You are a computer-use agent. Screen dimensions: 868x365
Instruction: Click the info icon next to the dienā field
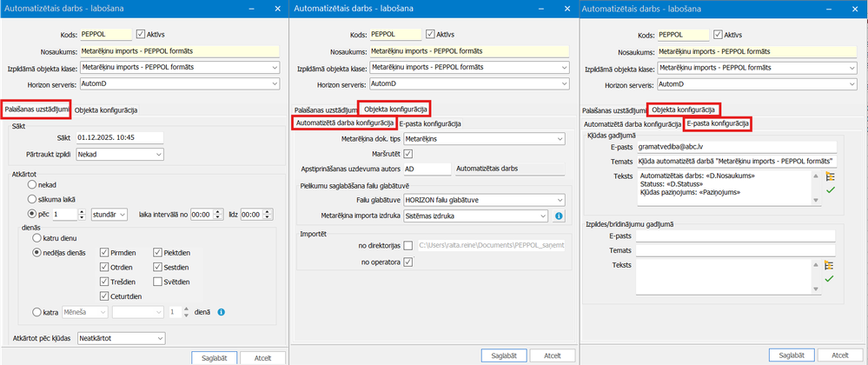click(222, 312)
